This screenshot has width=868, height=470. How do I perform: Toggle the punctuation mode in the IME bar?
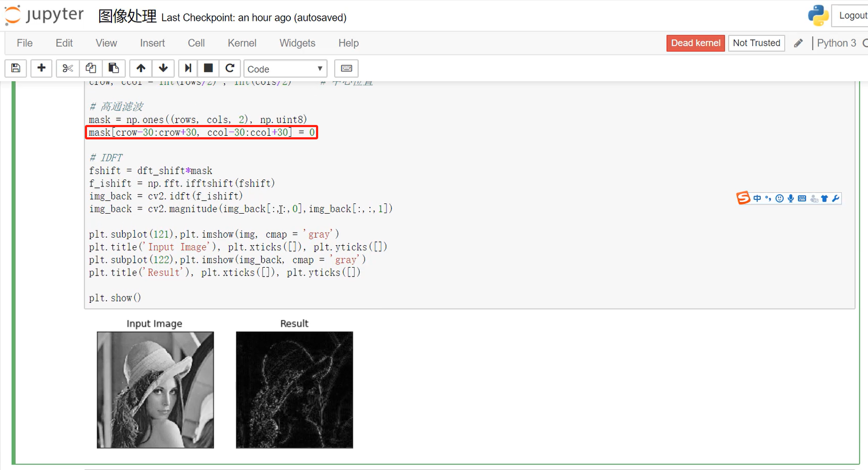tap(768, 199)
